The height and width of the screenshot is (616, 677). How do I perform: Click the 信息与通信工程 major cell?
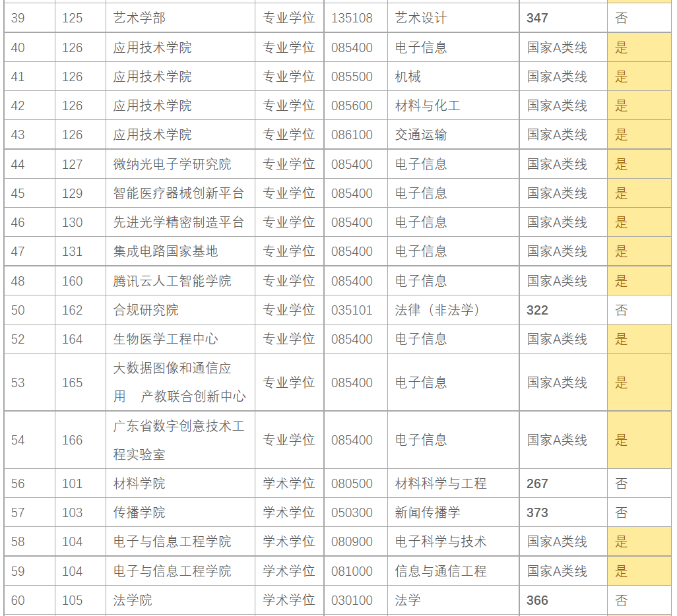(x=441, y=571)
